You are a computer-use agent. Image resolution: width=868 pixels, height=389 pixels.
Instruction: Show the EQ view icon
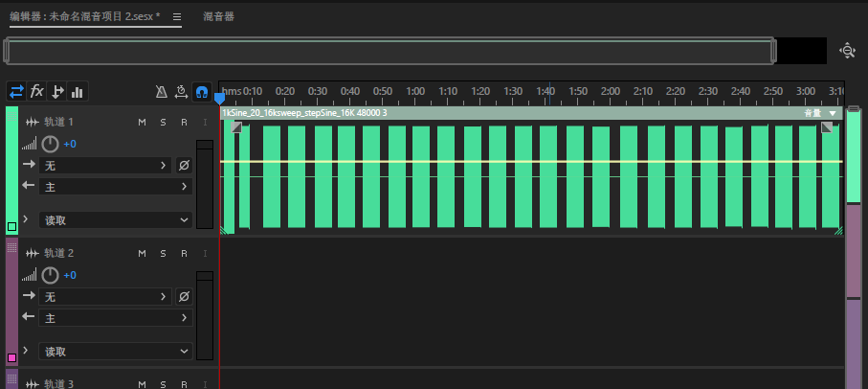[77, 91]
